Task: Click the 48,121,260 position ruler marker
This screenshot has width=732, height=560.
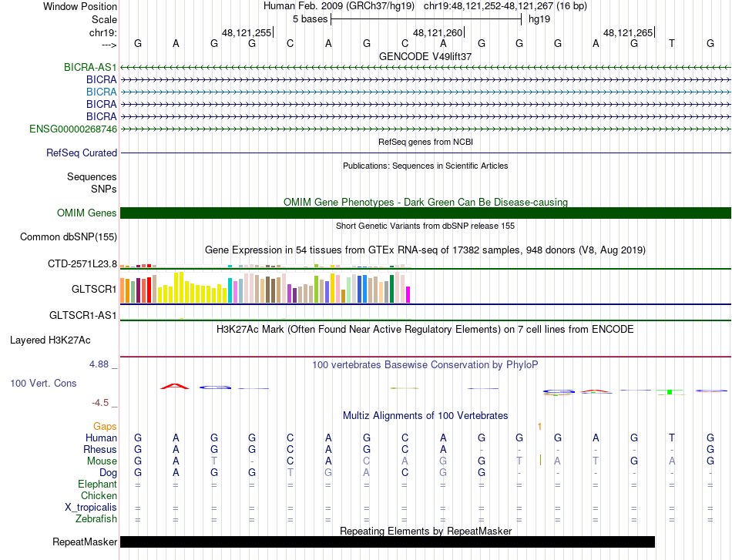Action: click(438, 32)
